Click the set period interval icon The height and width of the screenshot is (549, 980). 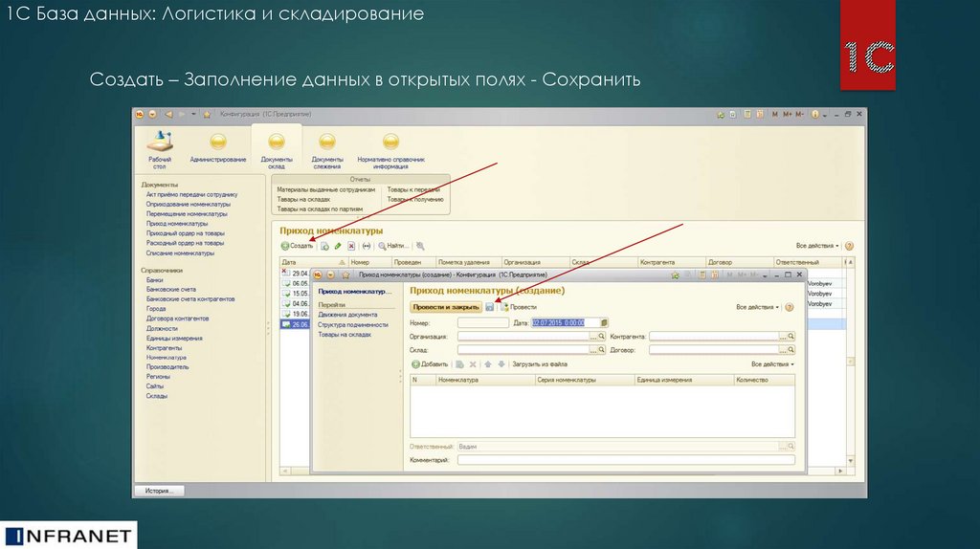pos(367,246)
